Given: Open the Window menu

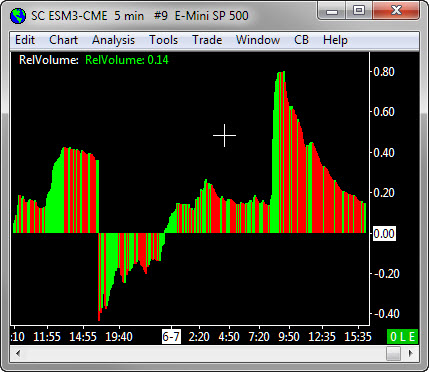Looking at the screenshot, I should tap(258, 40).
